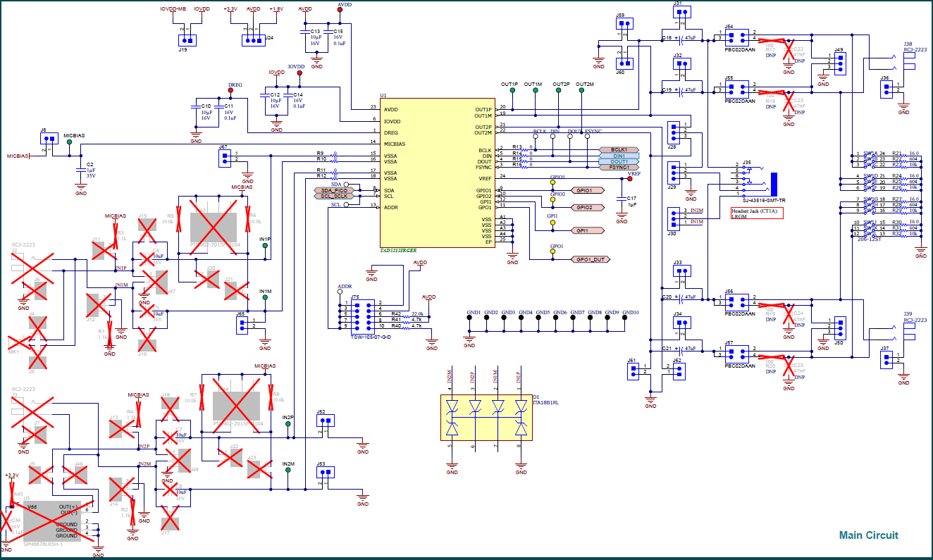The height and width of the screenshot is (560, 933).
Task: Select the J28 three-pin header
Action: (674, 132)
